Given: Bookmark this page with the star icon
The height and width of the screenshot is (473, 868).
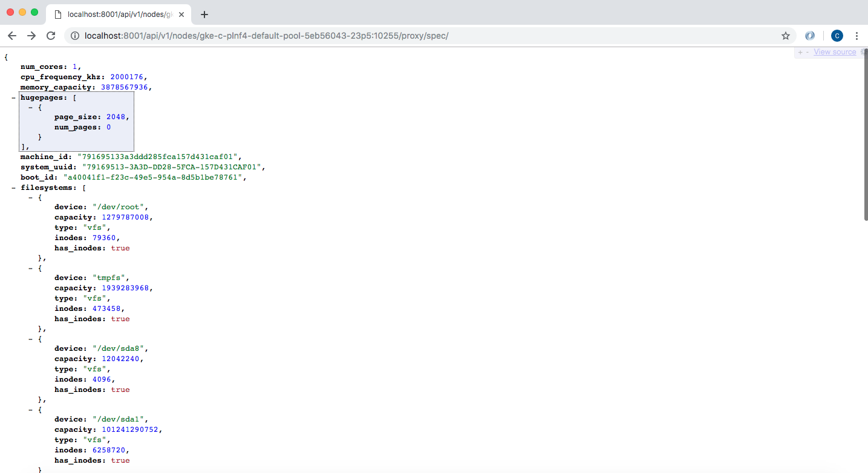Looking at the screenshot, I should coord(786,36).
